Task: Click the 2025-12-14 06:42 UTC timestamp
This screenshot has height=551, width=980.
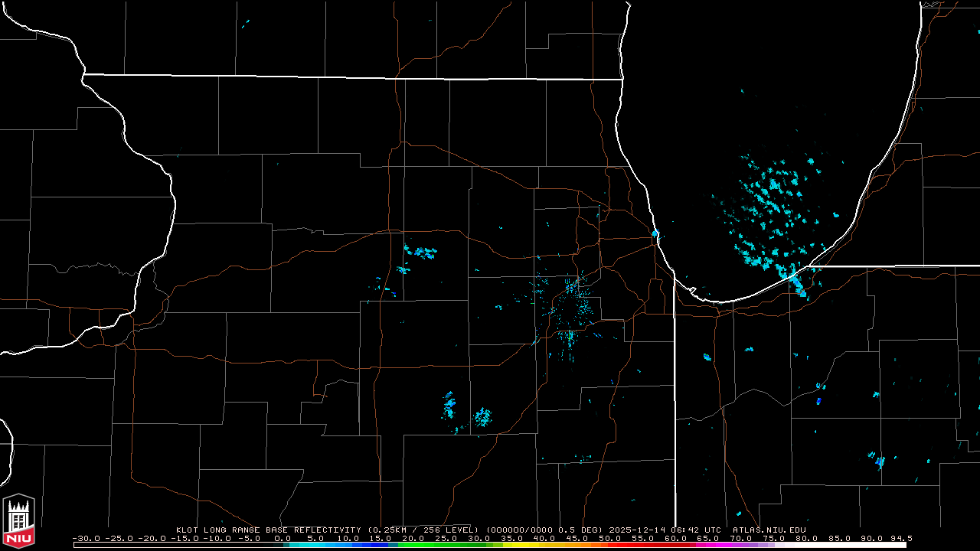Action: pos(676,530)
